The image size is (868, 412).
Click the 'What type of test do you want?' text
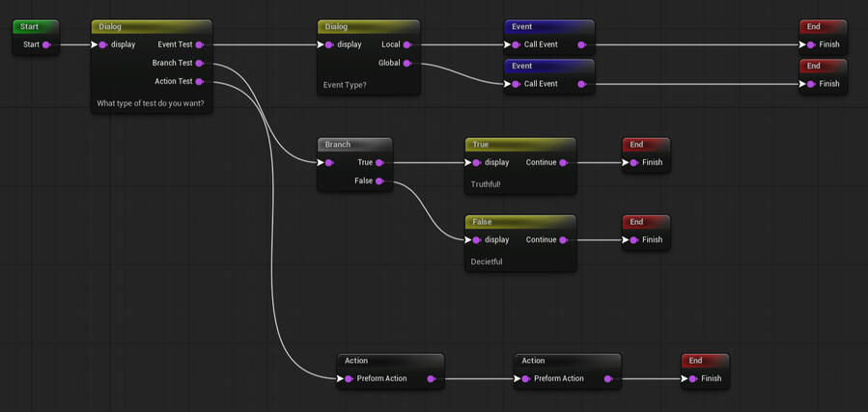pos(151,103)
